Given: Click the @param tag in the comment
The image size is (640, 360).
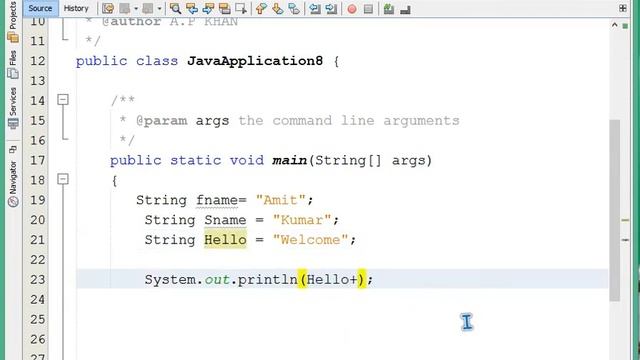Looking at the screenshot, I should 161,121.
